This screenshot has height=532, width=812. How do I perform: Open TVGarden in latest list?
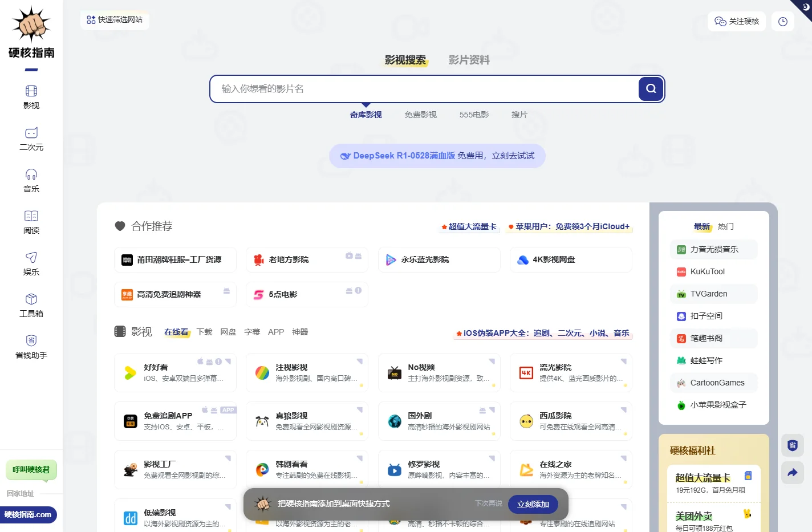(x=714, y=294)
